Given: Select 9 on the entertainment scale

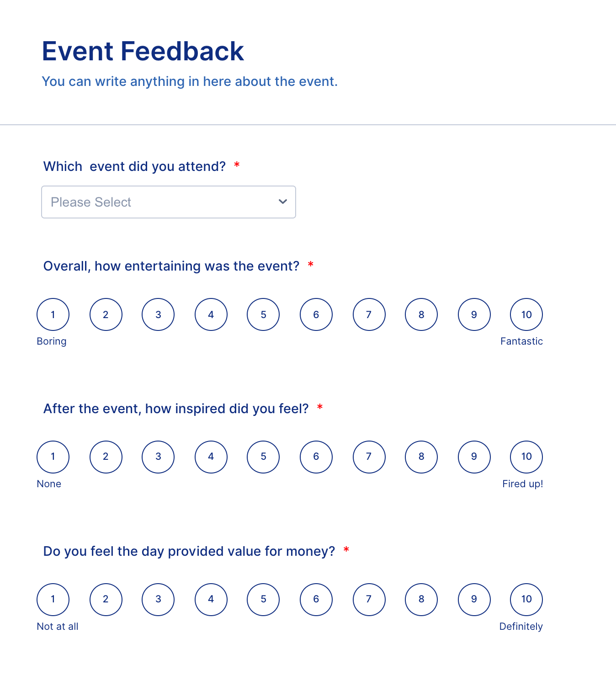Looking at the screenshot, I should pyautogui.click(x=473, y=314).
